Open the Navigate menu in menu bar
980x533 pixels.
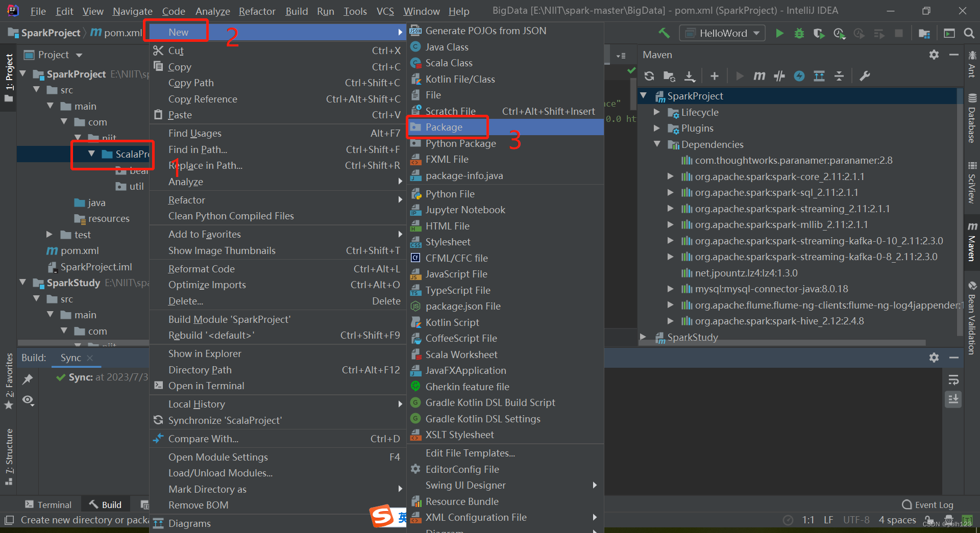pos(133,11)
